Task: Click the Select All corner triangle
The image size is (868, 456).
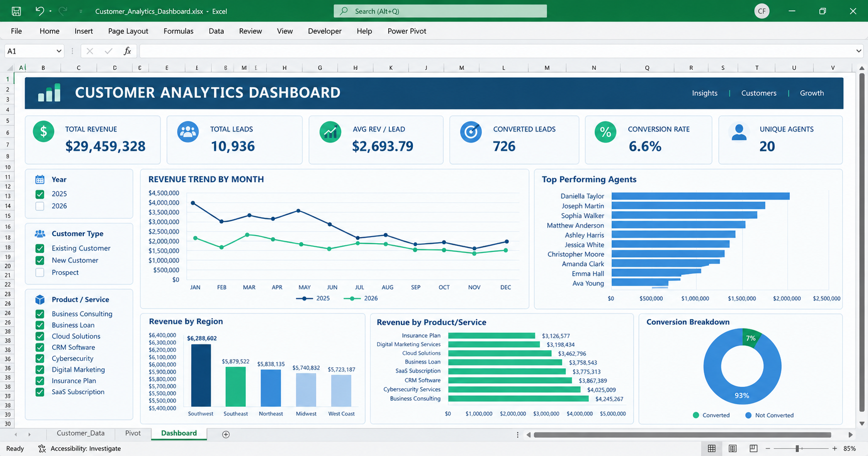Action: [10, 68]
